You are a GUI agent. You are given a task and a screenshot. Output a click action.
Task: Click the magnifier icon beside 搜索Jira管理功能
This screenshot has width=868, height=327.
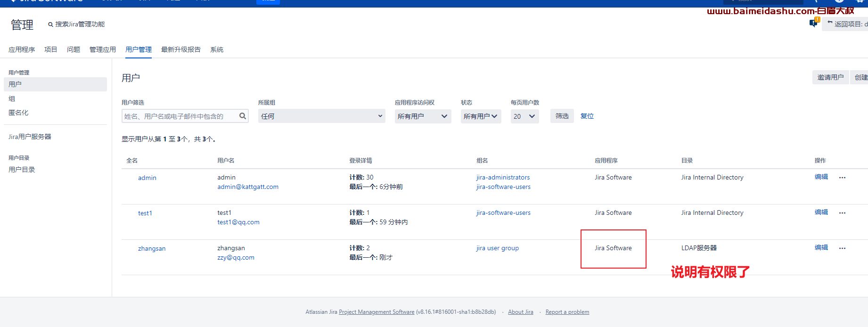pyautogui.click(x=50, y=25)
